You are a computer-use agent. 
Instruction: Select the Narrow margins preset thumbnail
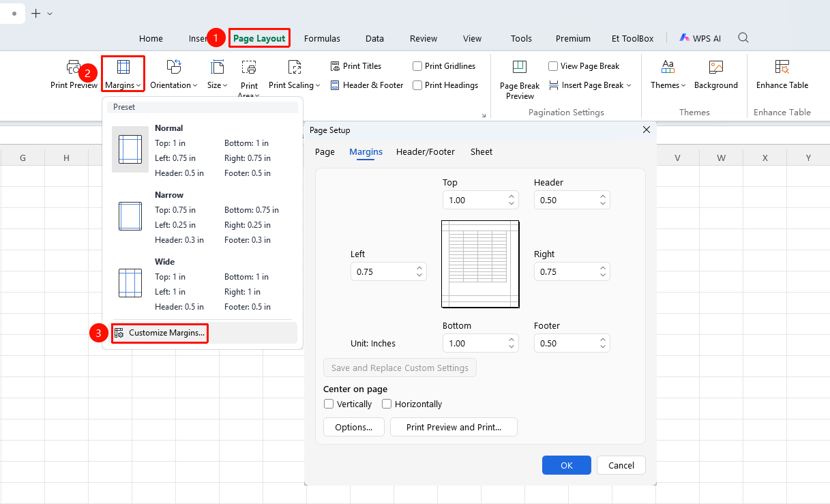tap(130, 216)
